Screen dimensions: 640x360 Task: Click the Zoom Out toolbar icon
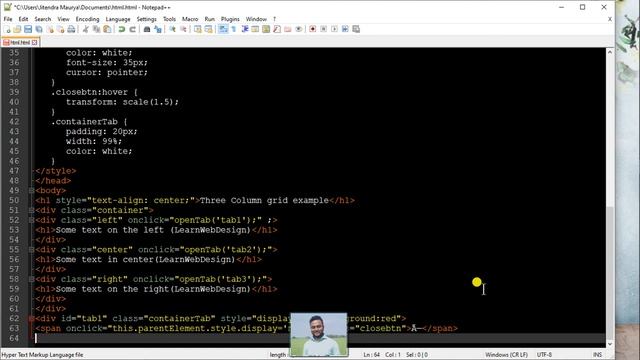pyautogui.click(x=183, y=29)
